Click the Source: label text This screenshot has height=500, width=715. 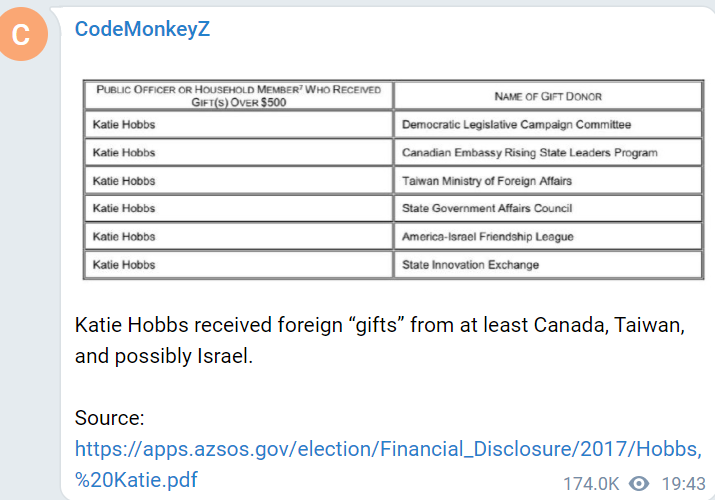point(109,418)
